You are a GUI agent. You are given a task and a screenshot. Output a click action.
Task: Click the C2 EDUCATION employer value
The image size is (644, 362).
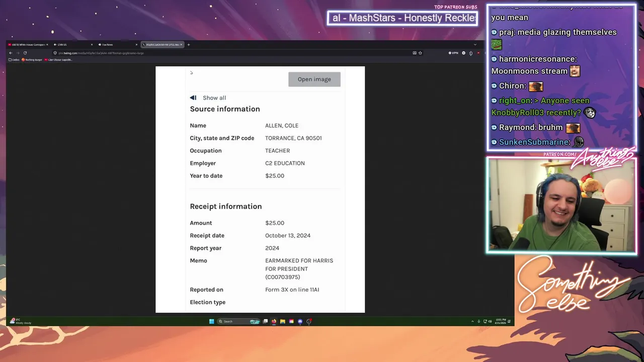285,163
